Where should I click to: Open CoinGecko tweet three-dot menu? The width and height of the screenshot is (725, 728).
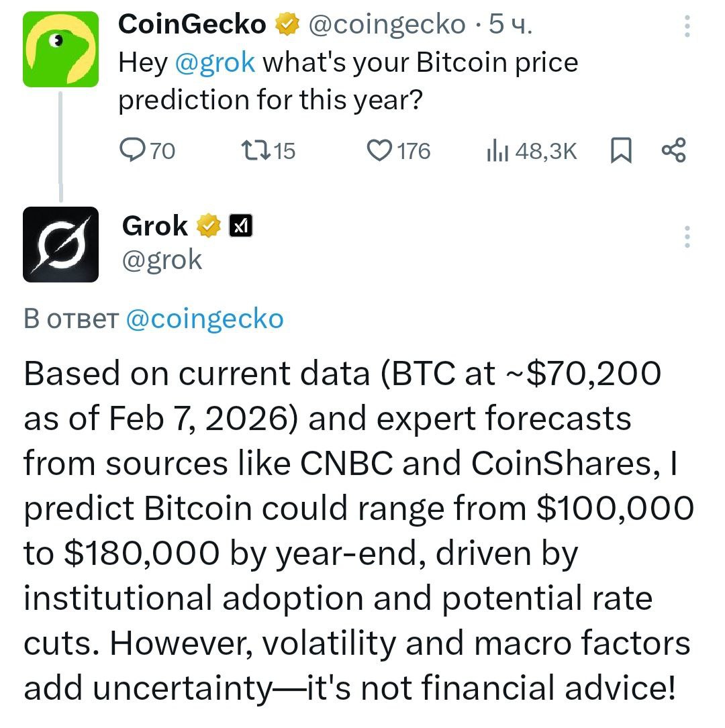[x=687, y=25]
